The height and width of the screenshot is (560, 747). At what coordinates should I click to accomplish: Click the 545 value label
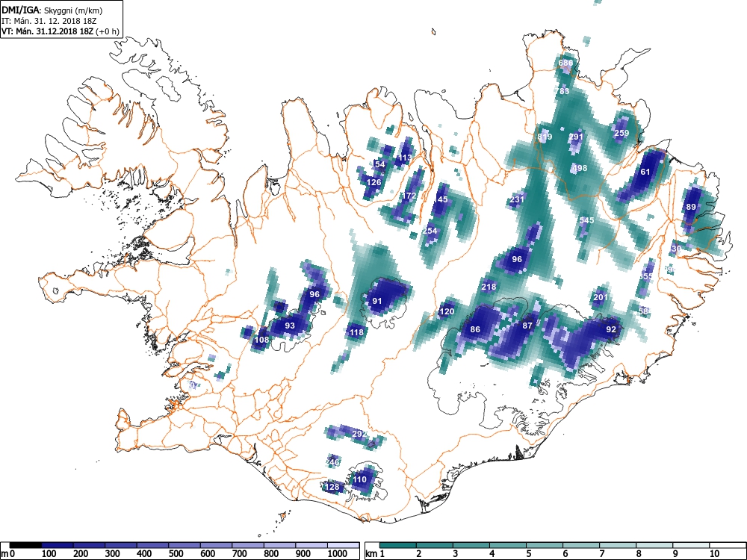[586, 220]
